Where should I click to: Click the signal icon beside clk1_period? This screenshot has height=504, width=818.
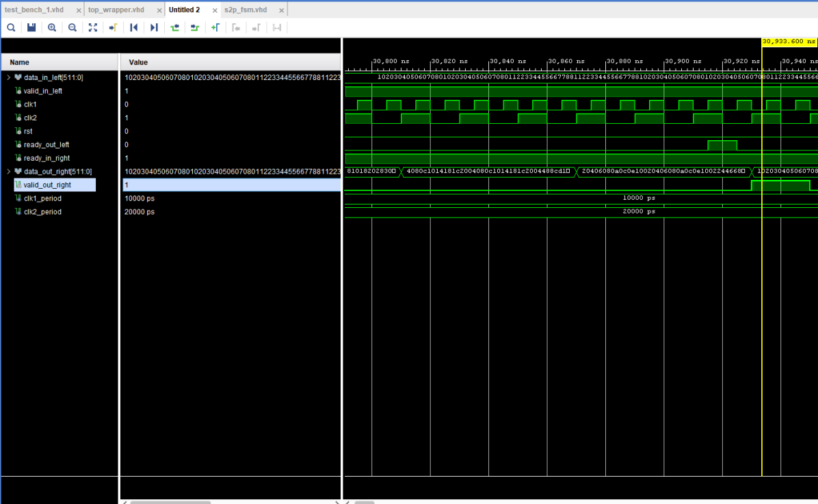pyautogui.click(x=18, y=198)
